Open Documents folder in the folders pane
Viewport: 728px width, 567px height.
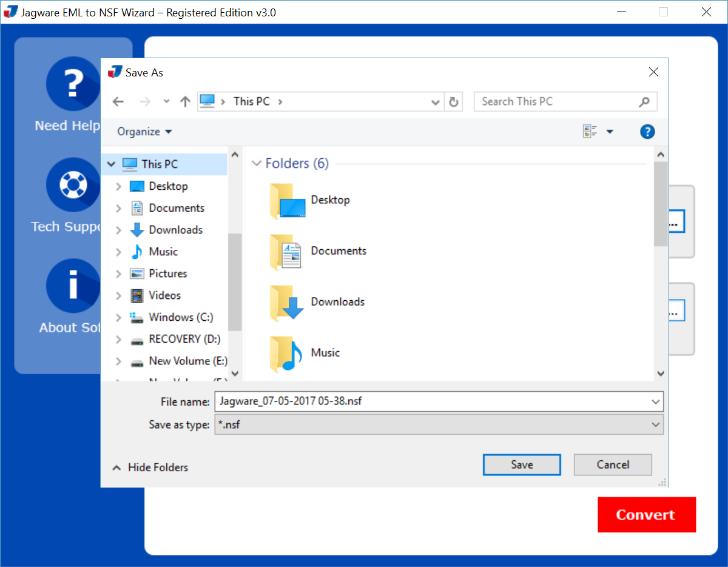(318, 252)
